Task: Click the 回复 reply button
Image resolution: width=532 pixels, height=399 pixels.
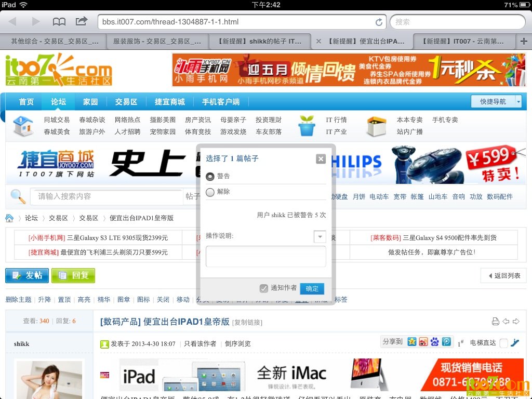Action: pyautogui.click(x=73, y=275)
